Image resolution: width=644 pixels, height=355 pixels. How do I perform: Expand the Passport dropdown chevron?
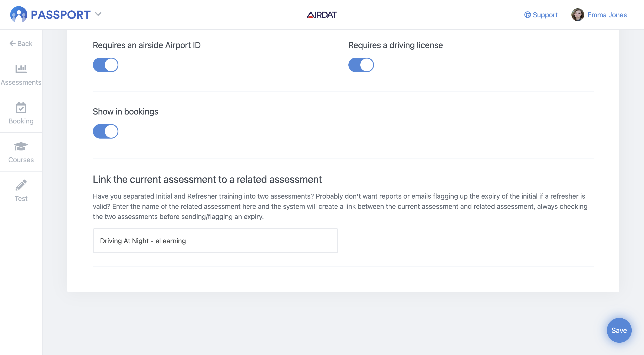[x=98, y=14]
